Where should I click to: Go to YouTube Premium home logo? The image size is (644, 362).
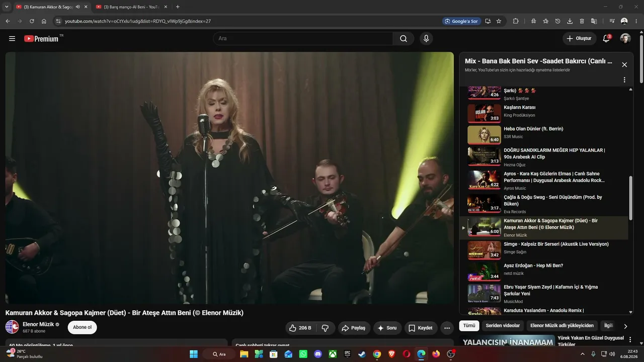tap(42, 39)
